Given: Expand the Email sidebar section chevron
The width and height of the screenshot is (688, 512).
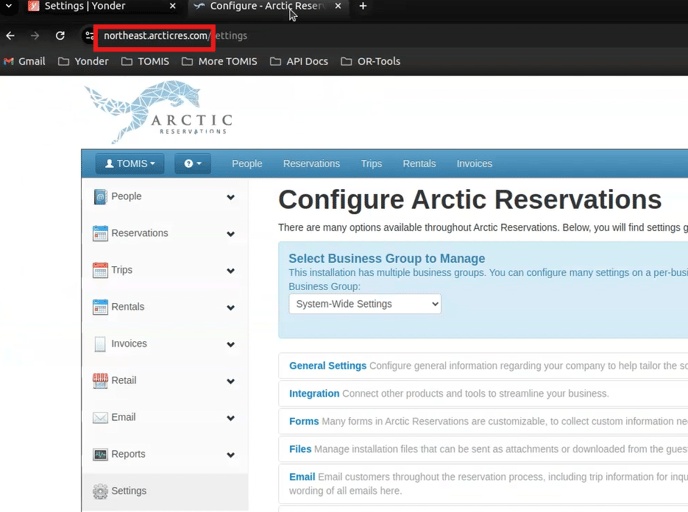Looking at the screenshot, I should point(230,419).
